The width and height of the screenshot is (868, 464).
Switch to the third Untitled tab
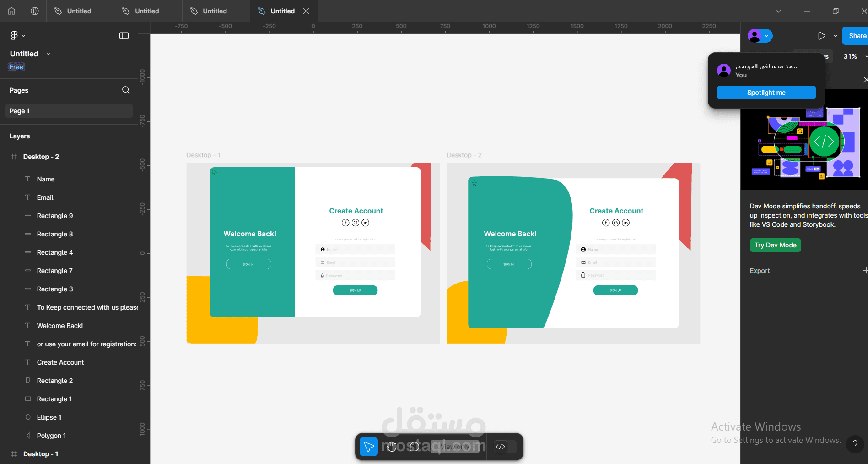click(216, 11)
